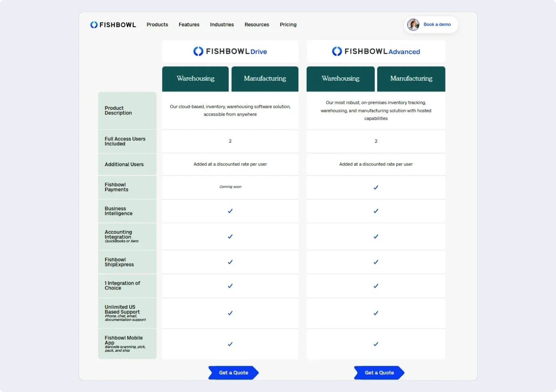Image resolution: width=556 pixels, height=392 pixels.
Task: Click the Product Description row label
Action: (x=118, y=110)
